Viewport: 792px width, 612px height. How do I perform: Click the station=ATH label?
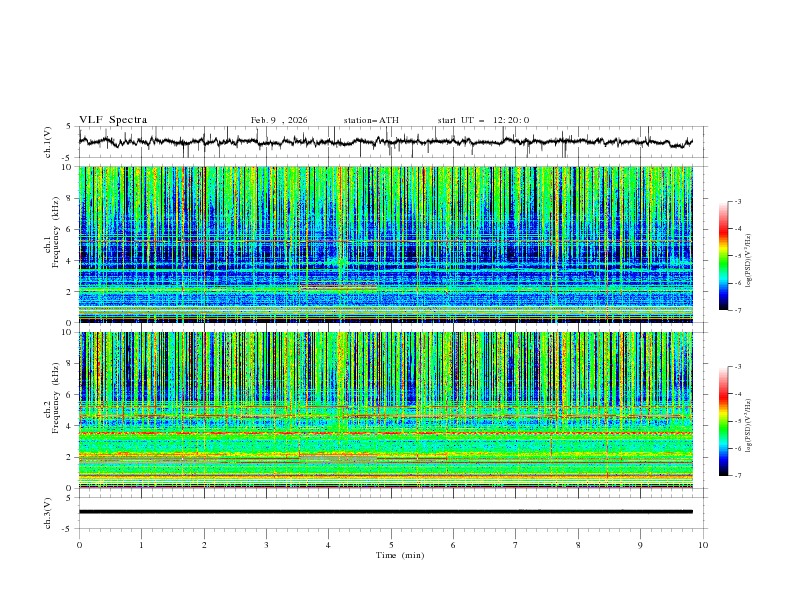(x=371, y=120)
